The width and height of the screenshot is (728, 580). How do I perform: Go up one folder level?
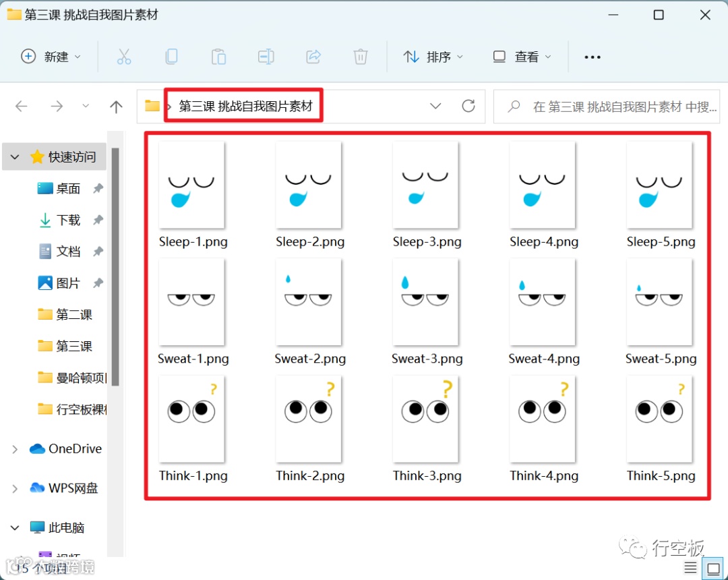click(x=116, y=107)
